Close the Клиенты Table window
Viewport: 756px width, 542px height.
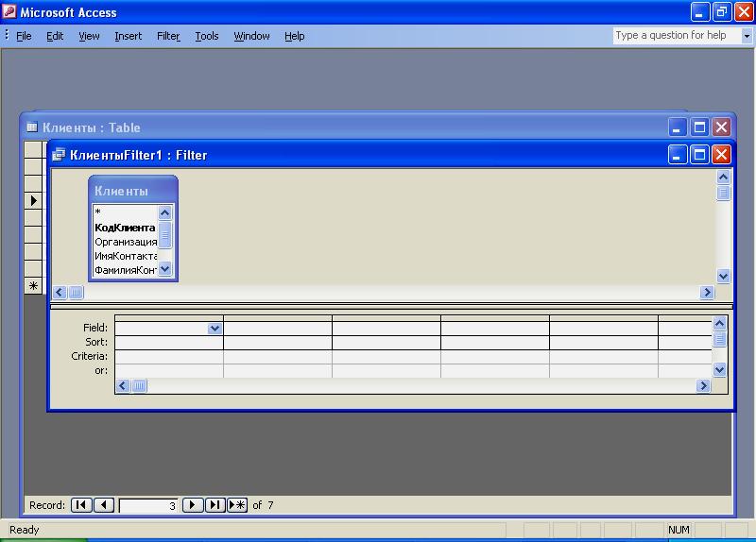click(x=721, y=127)
